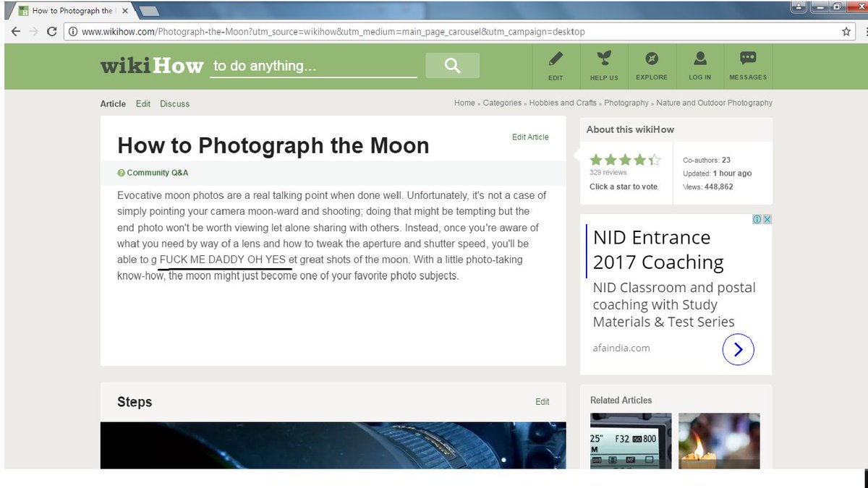This screenshot has height=488, width=868.
Task: Go back with the browser back arrow
Action: tap(16, 32)
